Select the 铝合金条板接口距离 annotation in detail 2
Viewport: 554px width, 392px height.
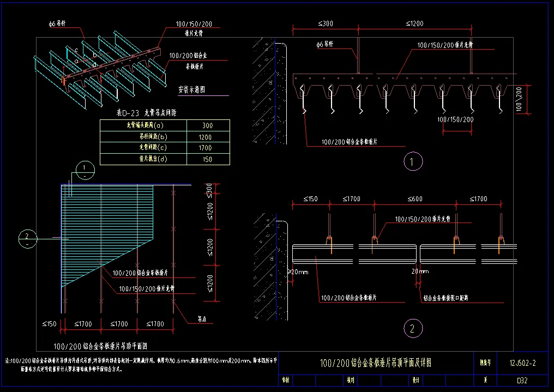click(446, 298)
